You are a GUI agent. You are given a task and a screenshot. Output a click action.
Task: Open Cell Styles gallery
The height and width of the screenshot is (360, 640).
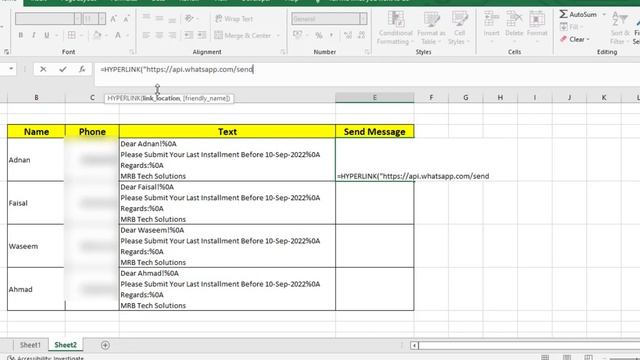click(459, 28)
